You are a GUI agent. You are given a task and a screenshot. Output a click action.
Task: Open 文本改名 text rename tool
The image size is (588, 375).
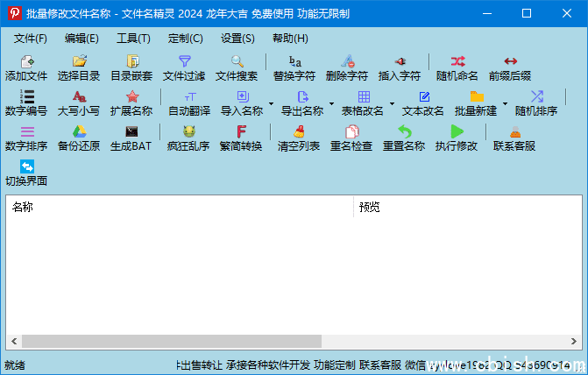423,103
